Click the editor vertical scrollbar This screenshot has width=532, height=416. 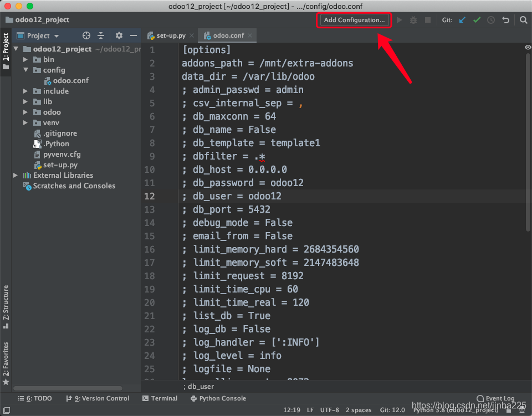click(x=528, y=142)
